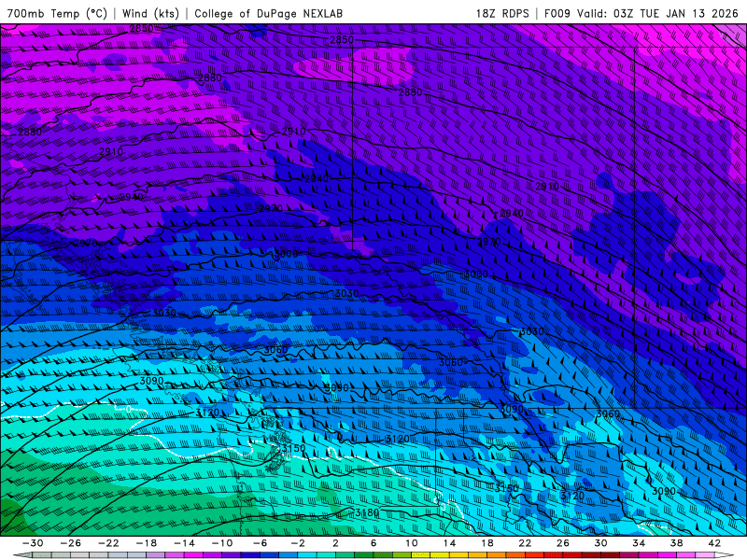Click the legend value 34
The height and width of the screenshot is (560, 747).
pyautogui.click(x=639, y=543)
